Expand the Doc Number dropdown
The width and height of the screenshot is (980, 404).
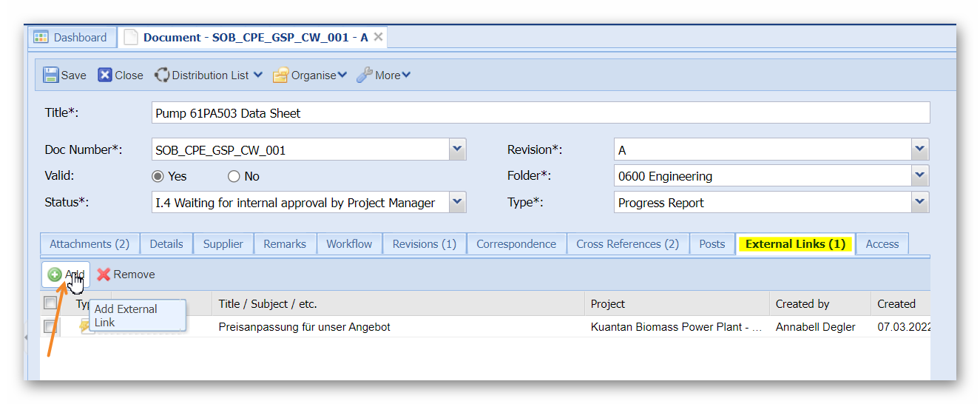458,149
